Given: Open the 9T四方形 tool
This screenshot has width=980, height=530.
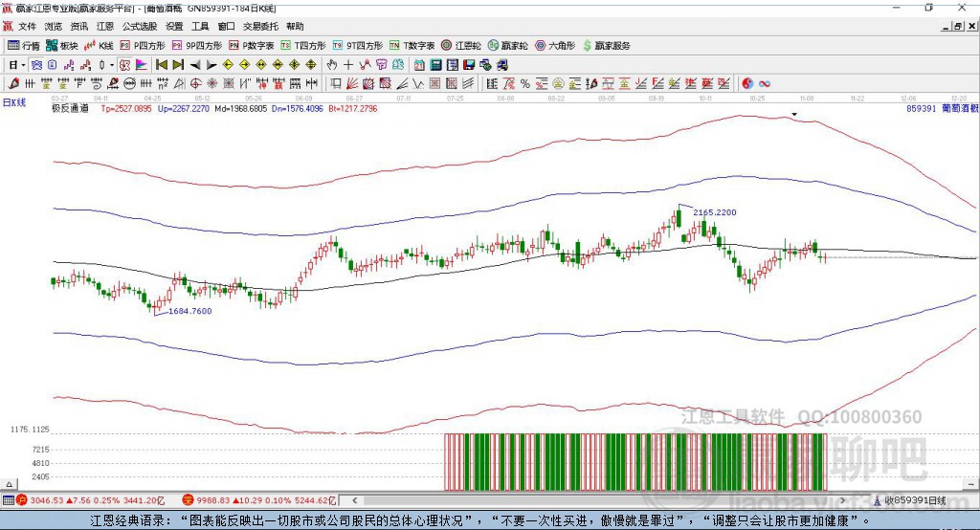Looking at the screenshot, I should point(358,46).
